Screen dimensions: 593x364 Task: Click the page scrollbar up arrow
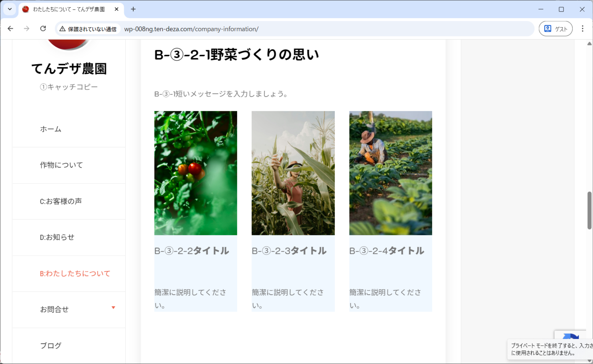pyautogui.click(x=589, y=44)
